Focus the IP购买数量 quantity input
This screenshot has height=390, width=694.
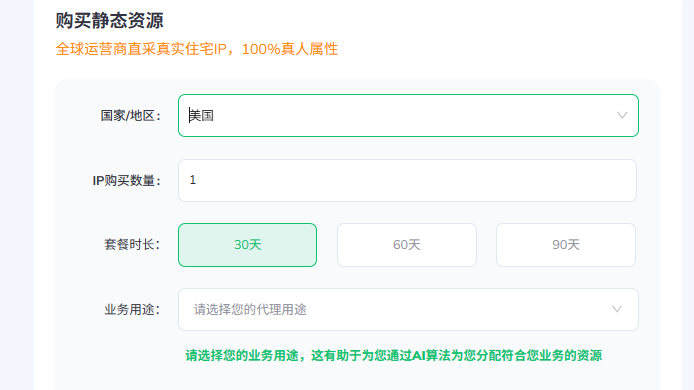(407, 181)
